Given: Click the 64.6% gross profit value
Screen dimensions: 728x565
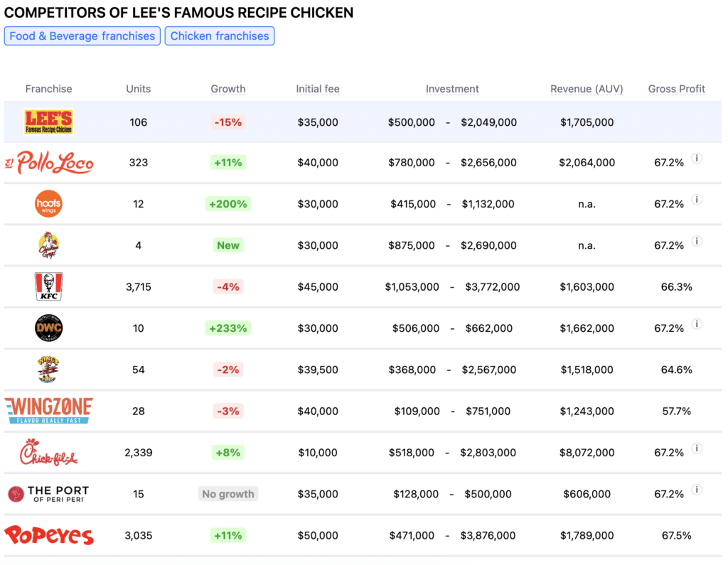Looking at the screenshot, I should [x=677, y=370].
